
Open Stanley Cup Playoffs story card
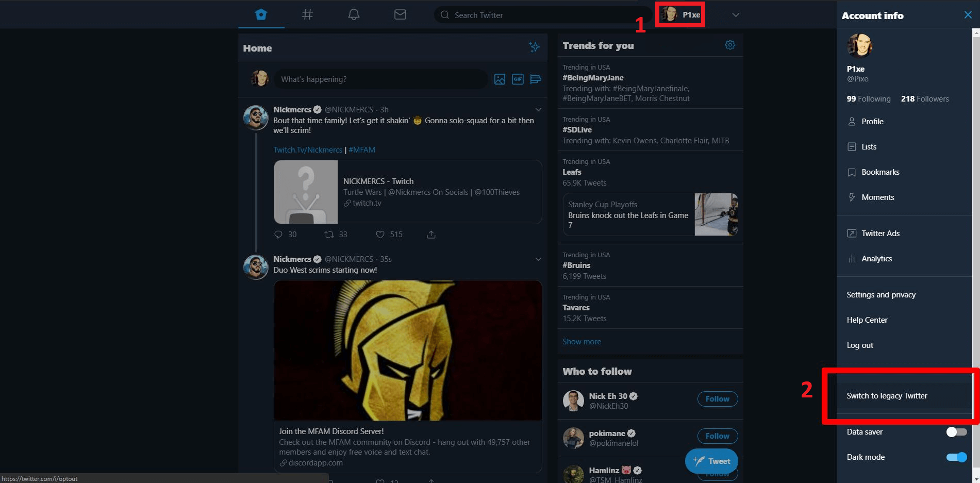point(650,214)
